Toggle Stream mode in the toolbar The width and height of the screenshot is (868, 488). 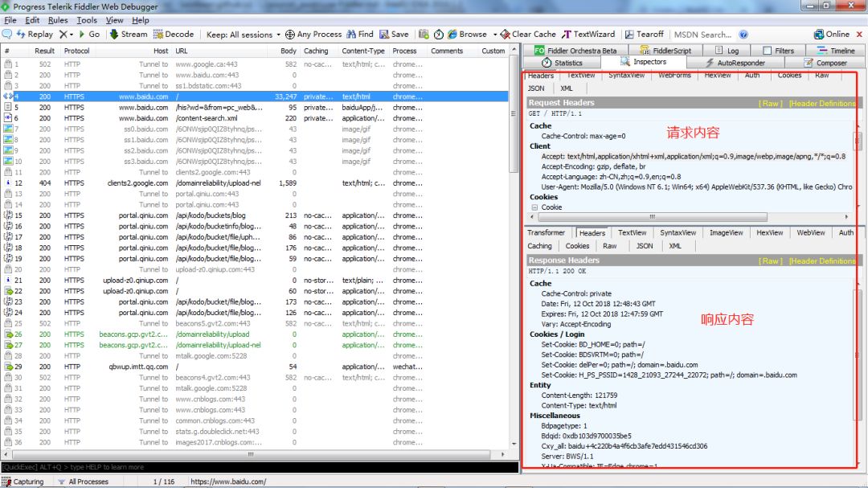click(x=129, y=35)
